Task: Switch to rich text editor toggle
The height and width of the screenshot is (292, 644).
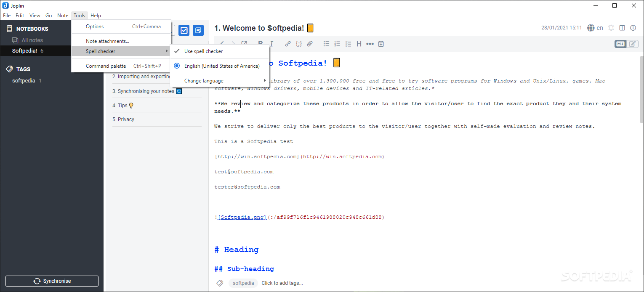Action: [633, 44]
